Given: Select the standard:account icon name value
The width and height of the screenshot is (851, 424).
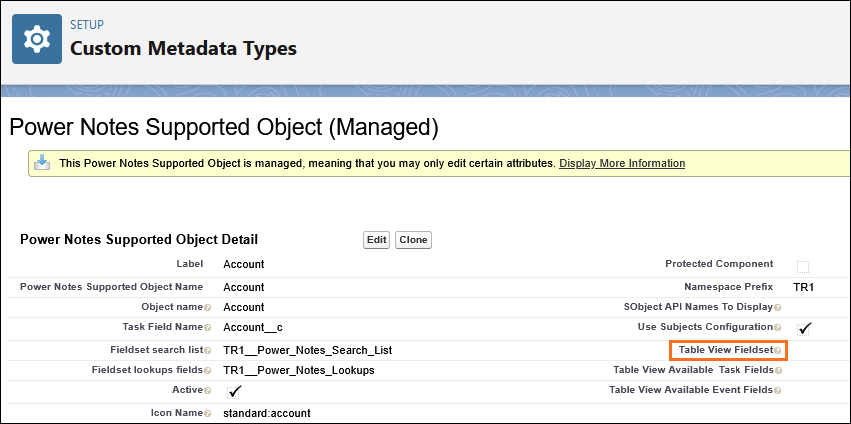Looking at the screenshot, I should 266,413.
